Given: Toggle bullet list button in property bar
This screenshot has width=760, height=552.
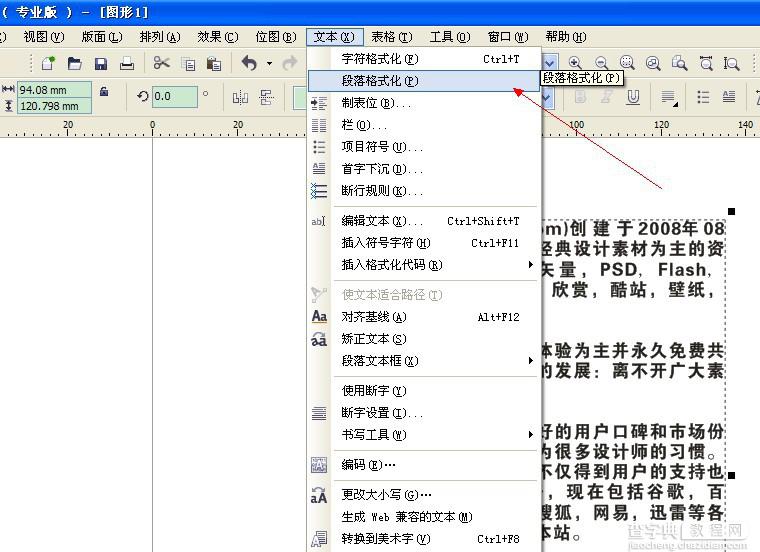Looking at the screenshot, I should [x=703, y=97].
